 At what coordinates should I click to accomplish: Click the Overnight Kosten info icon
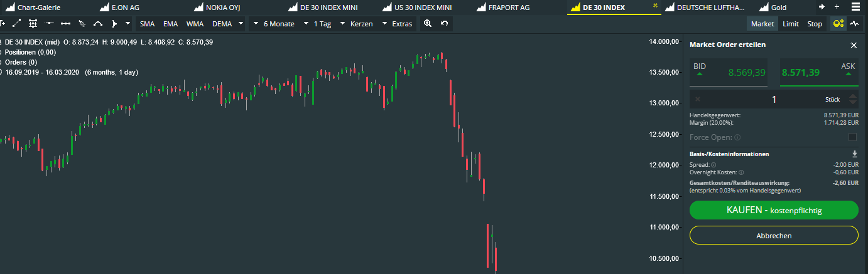pyautogui.click(x=741, y=172)
